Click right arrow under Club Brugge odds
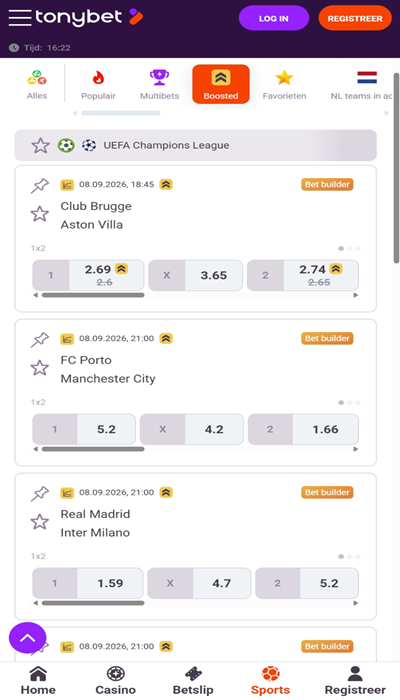Image resolution: width=400 pixels, height=700 pixels. pyautogui.click(x=356, y=295)
